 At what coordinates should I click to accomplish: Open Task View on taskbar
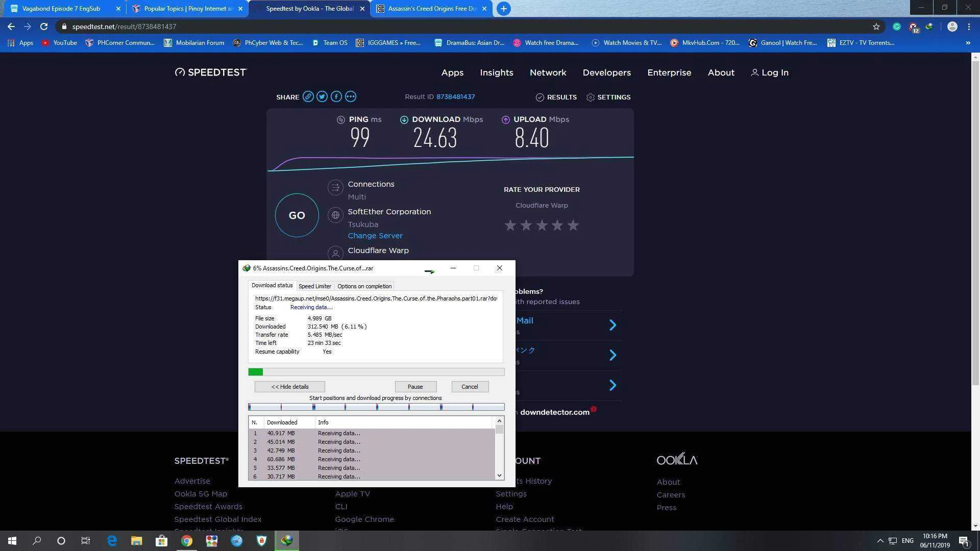coord(86,541)
